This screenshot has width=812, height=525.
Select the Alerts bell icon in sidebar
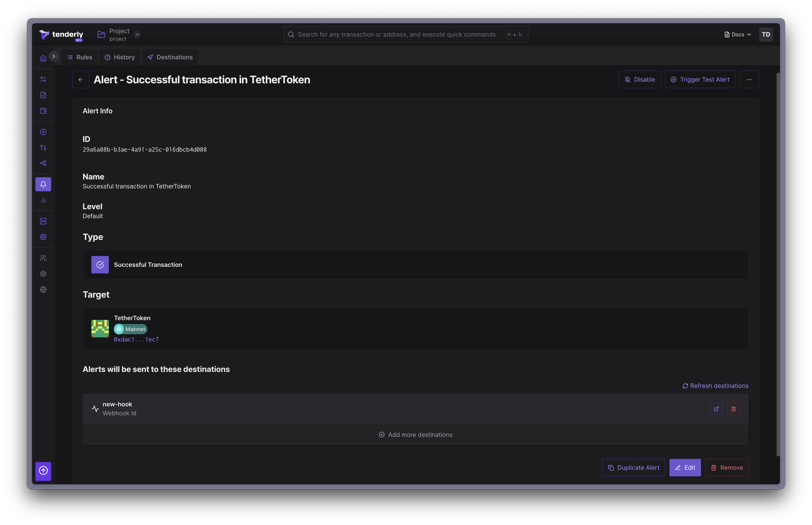point(43,185)
